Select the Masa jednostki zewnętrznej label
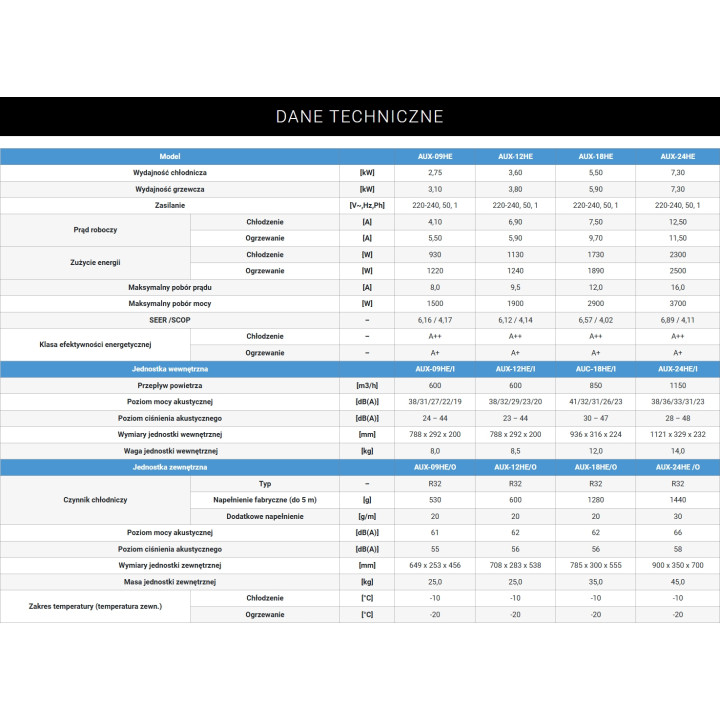This screenshot has width=720, height=720. pos(170,582)
